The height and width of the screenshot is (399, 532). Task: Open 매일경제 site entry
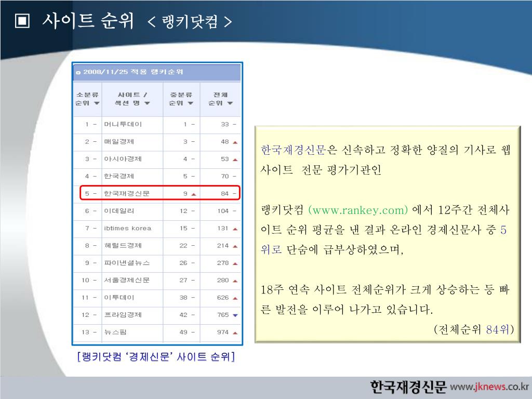pyautogui.click(x=119, y=141)
